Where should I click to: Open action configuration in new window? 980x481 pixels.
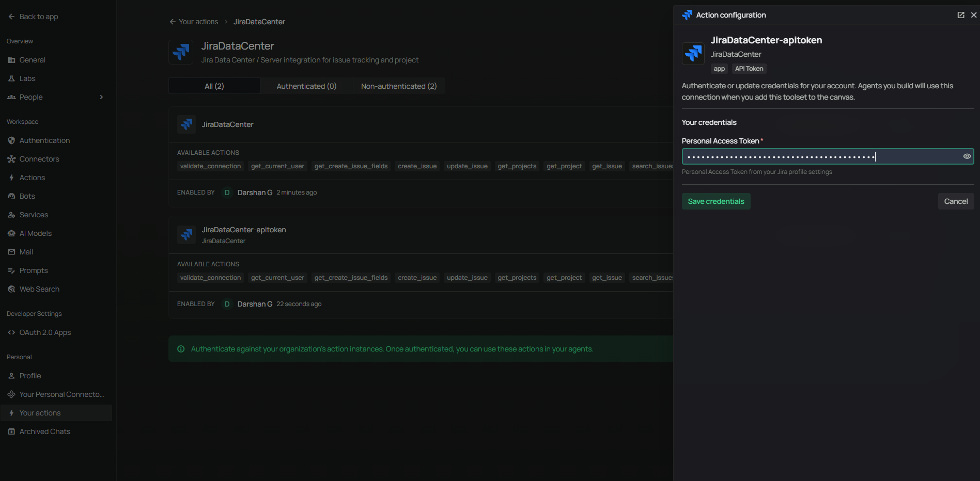pyautogui.click(x=961, y=15)
